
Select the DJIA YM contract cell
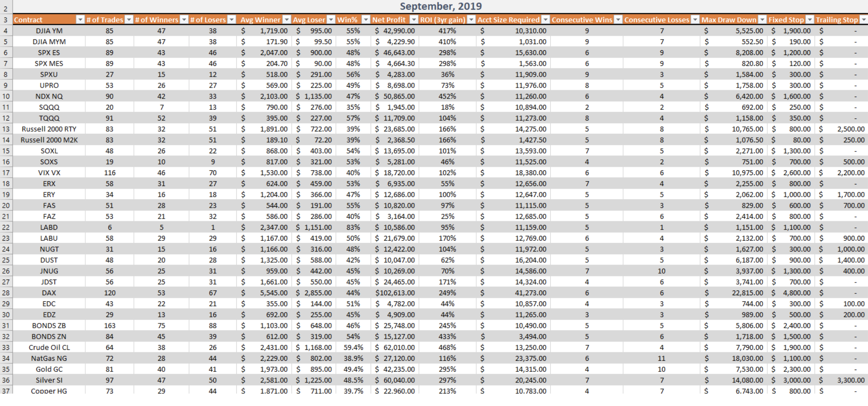[x=49, y=31]
